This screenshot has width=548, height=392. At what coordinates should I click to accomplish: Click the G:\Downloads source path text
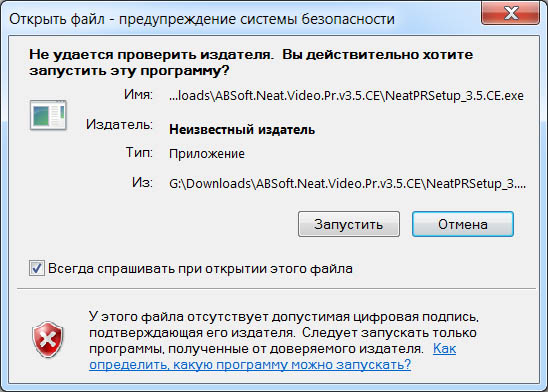(347, 183)
